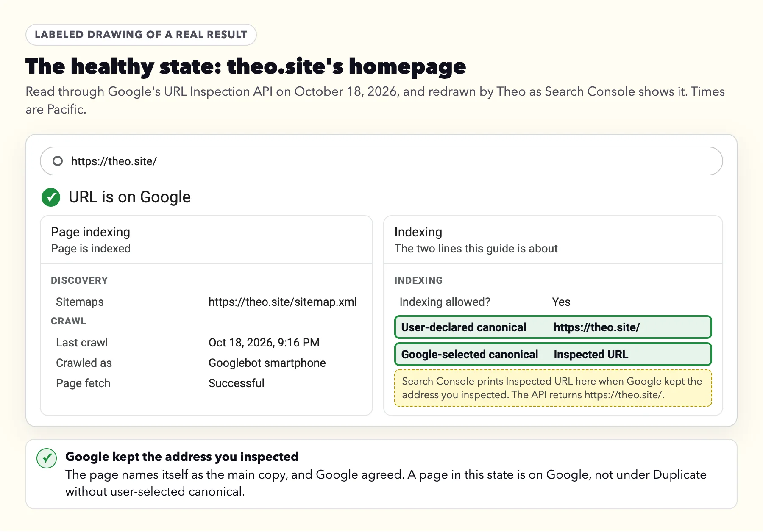This screenshot has height=532, width=763.
Task: Click the 'Page is indexed' subtitle
Action: (91, 249)
